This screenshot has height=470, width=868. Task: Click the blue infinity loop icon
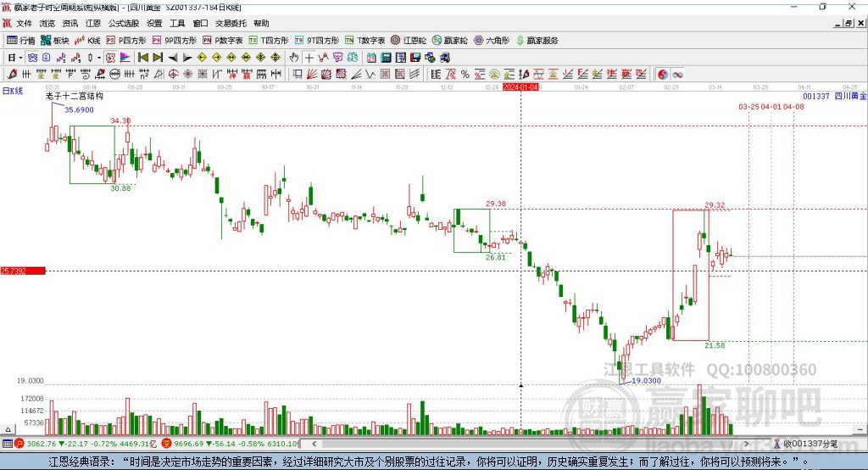[x=677, y=75]
